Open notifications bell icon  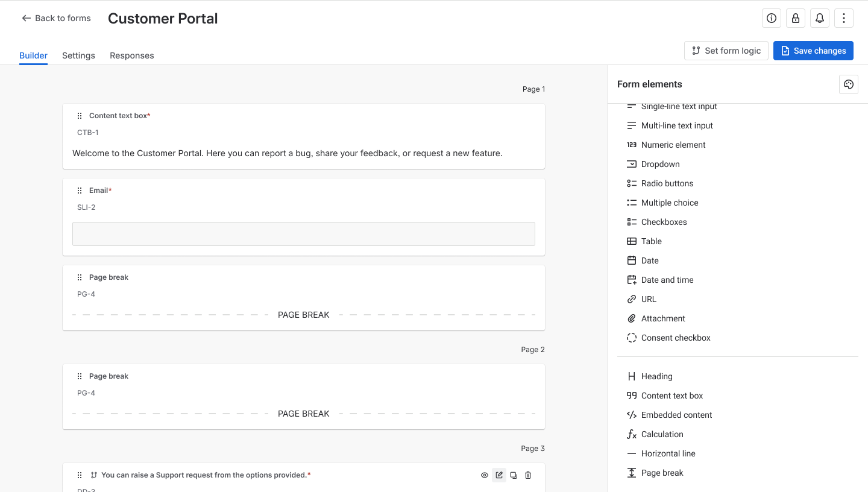tap(820, 18)
